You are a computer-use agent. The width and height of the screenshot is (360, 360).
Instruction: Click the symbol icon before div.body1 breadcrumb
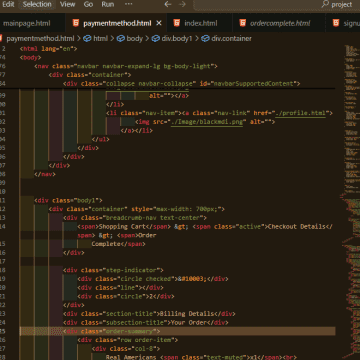point(156,38)
